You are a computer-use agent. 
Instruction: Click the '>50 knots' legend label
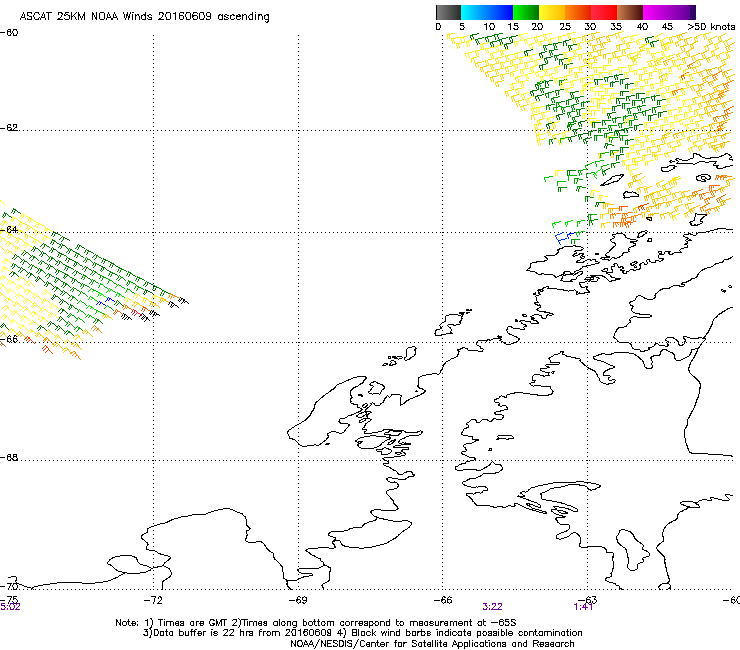[711, 27]
